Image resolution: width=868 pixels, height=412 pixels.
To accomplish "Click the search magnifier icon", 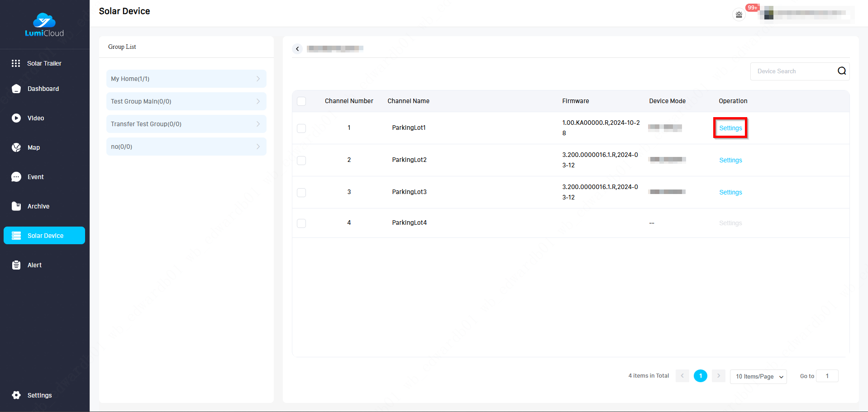I will pos(841,71).
